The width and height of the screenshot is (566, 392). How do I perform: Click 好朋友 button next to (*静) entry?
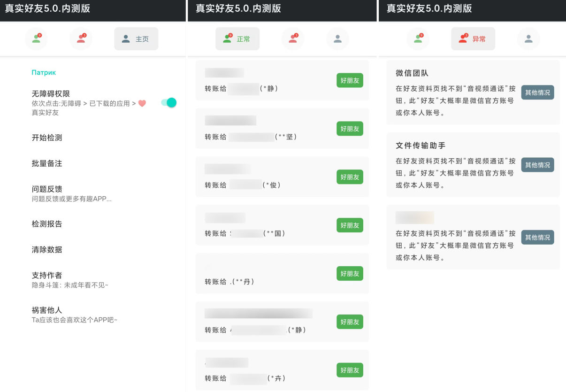349,80
